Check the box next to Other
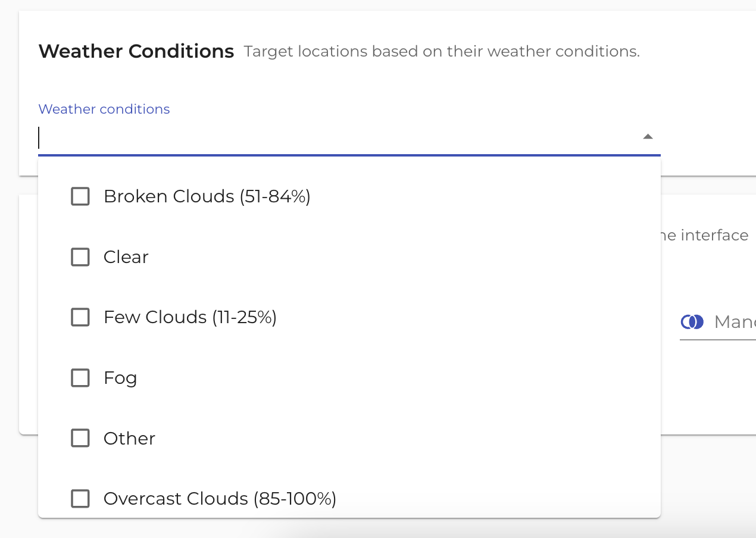Screen dimensions: 756x538 80,438
